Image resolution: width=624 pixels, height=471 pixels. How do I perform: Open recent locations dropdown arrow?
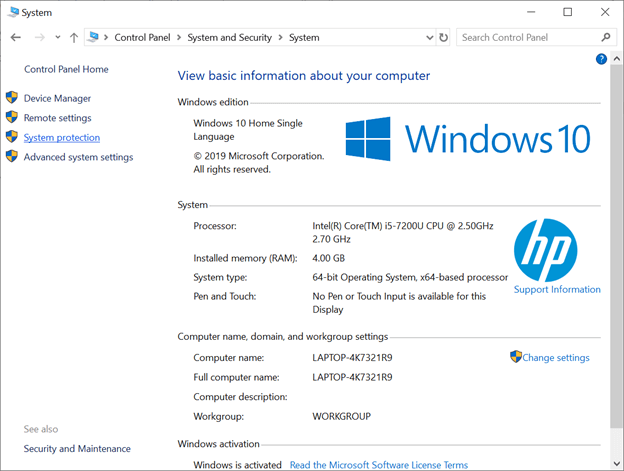[58, 37]
